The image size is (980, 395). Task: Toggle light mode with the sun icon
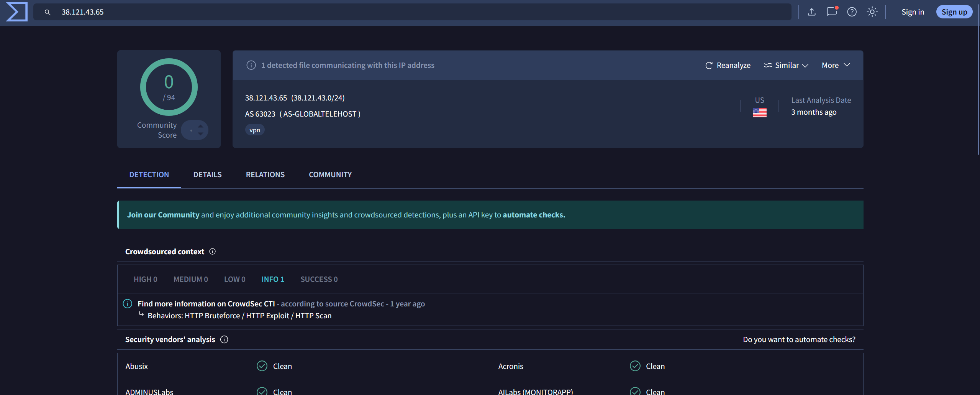pyautogui.click(x=872, y=12)
